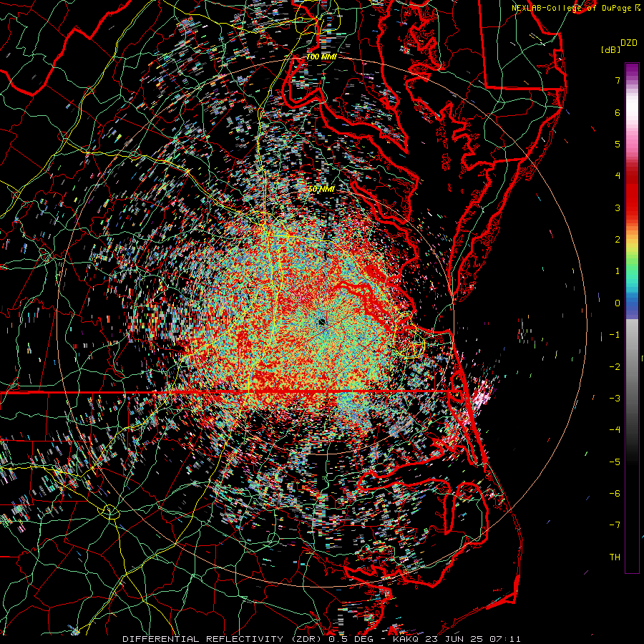This screenshot has height=644, width=644.
Task: Click the KAKQ station identifier in caption
Action: 406,639
